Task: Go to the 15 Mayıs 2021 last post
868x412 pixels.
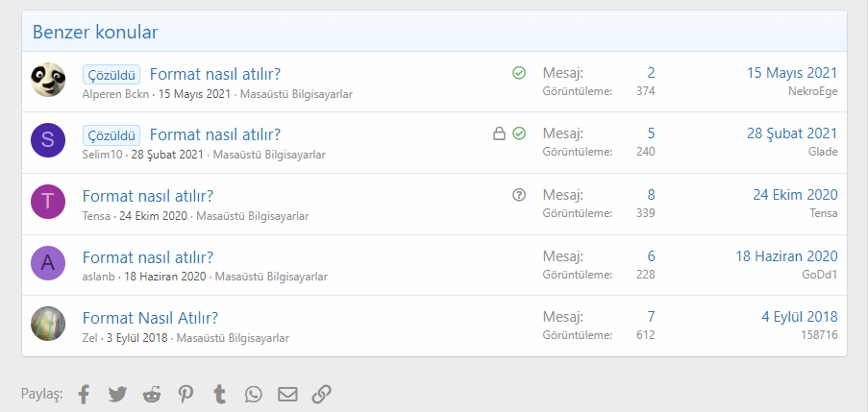Action: click(791, 73)
